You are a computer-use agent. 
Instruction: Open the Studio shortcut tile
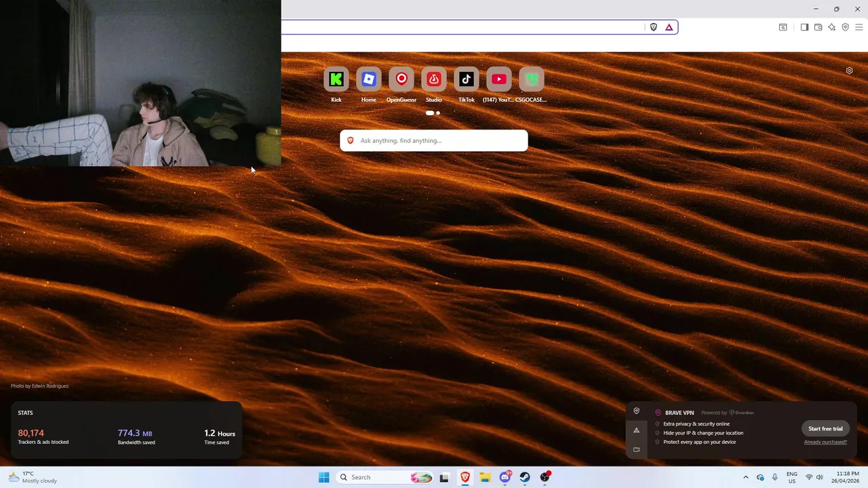pyautogui.click(x=434, y=79)
